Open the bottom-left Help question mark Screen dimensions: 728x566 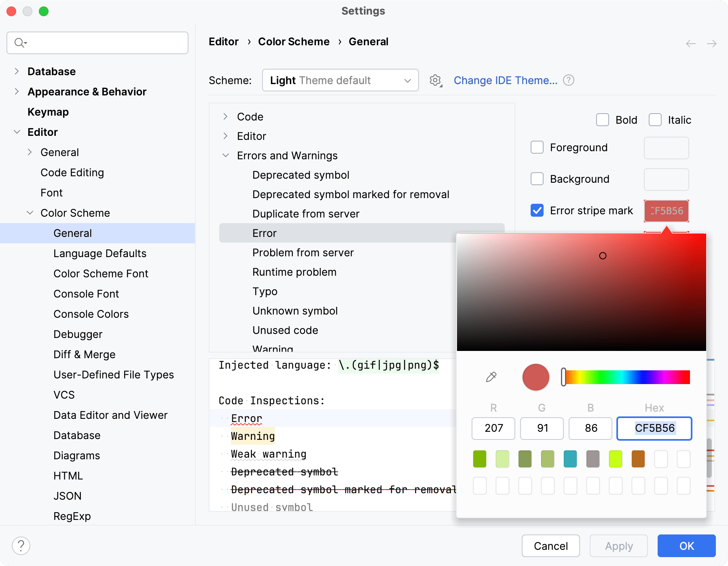[x=21, y=546]
